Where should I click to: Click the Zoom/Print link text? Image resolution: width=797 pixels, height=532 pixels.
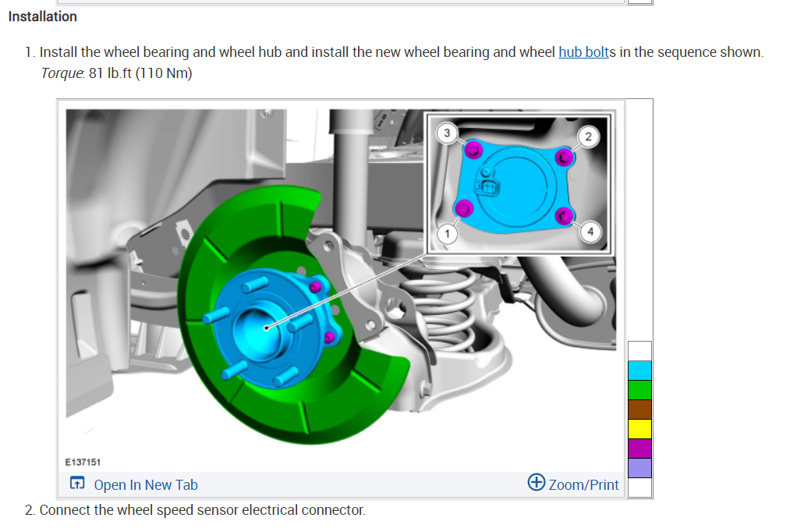coord(583,484)
